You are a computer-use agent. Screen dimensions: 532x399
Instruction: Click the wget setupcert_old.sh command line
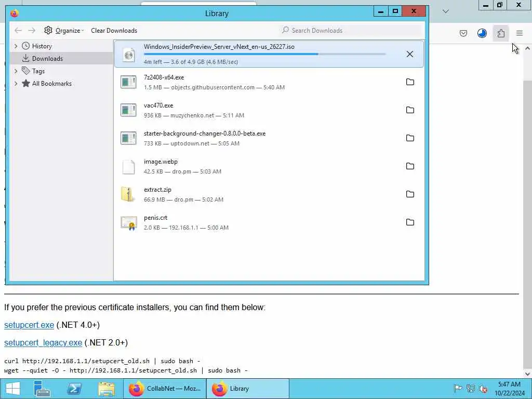(x=126, y=370)
